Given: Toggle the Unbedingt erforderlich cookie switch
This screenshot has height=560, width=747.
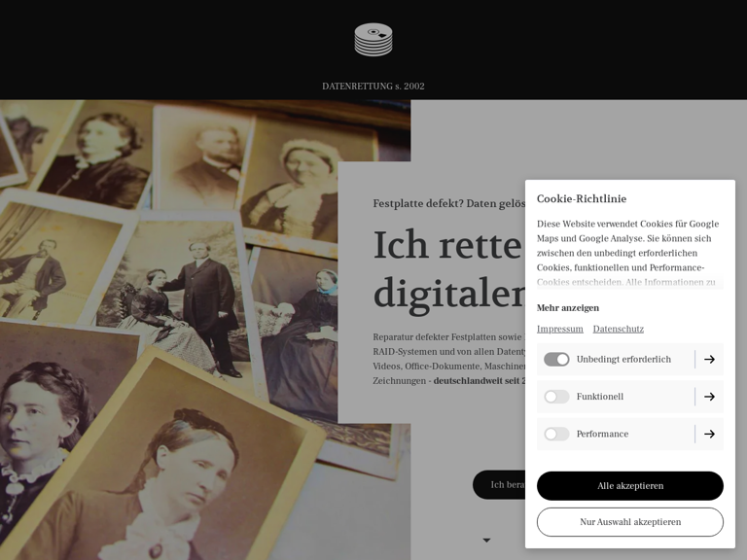Looking at the screenshot, I should pos(556,359).
